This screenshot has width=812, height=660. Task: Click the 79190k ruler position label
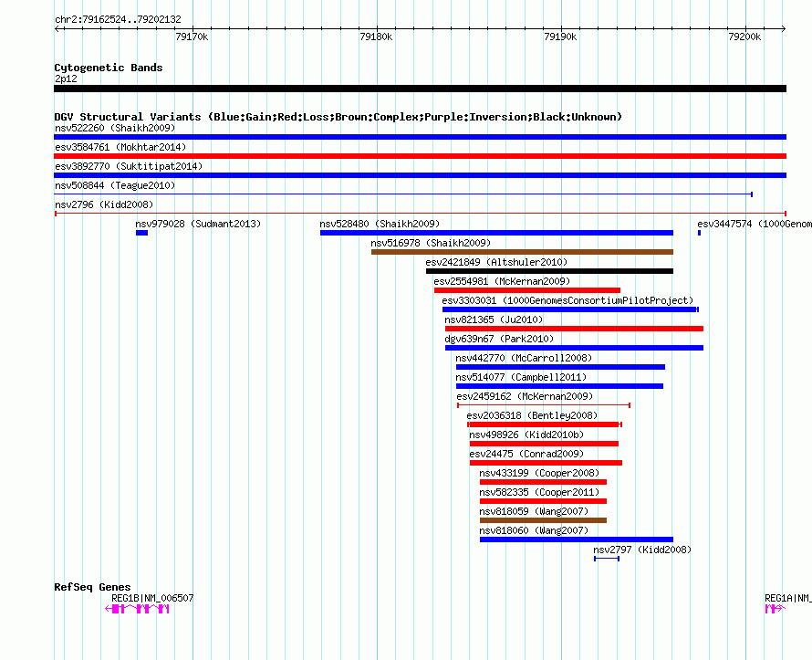tap(560, 37)
